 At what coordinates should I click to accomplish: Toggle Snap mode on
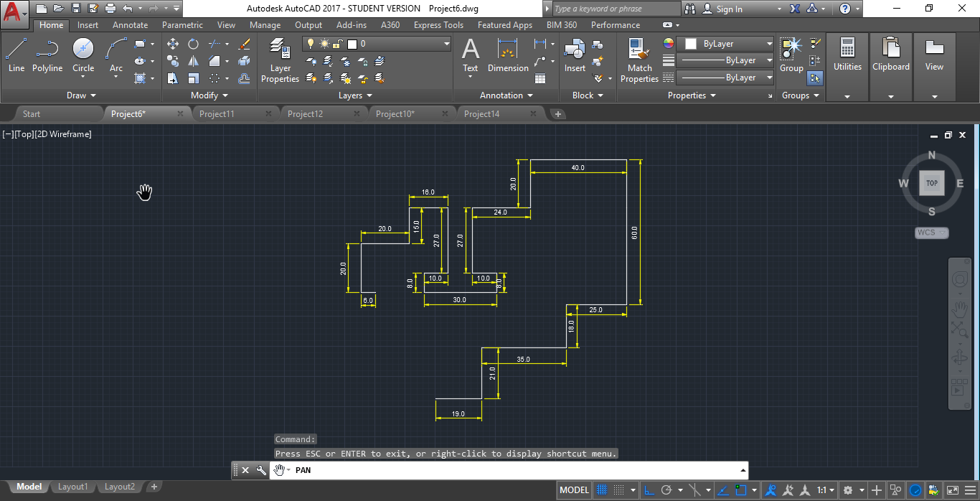618,490
